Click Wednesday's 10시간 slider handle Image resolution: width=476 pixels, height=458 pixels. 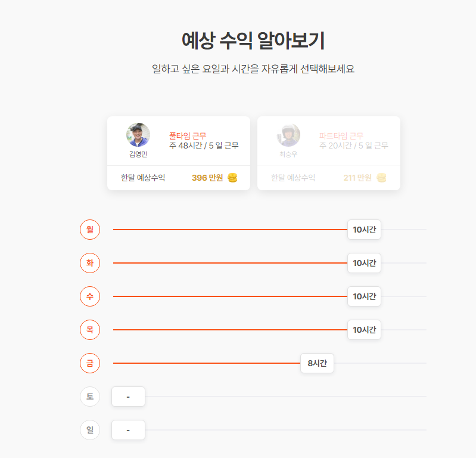point(364,296)
